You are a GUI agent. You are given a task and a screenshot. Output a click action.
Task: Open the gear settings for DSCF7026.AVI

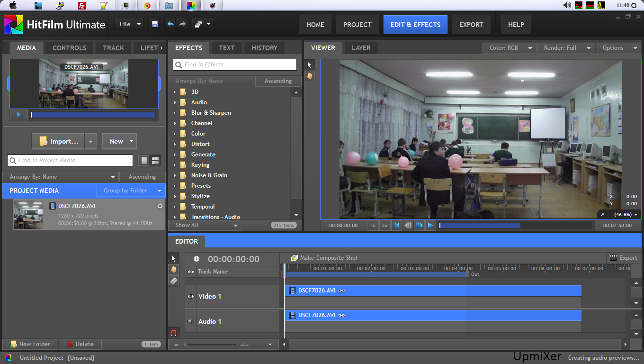[160, 206]
